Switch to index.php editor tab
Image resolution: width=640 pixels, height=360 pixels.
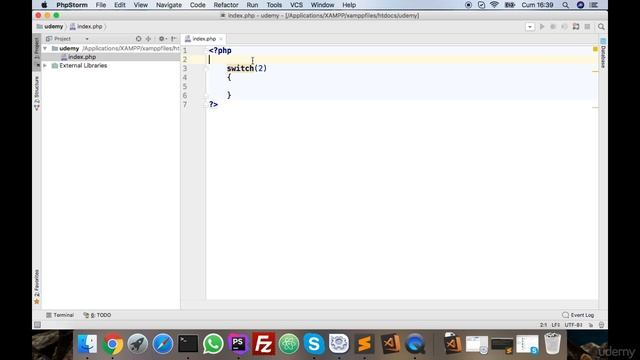pyautogui.click(x=204, y=39)
